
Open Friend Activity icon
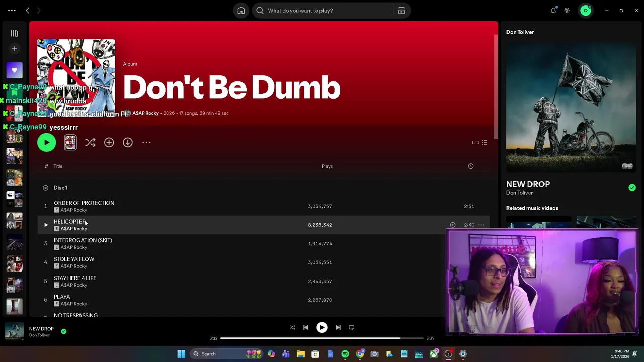[x=567, y=11]
